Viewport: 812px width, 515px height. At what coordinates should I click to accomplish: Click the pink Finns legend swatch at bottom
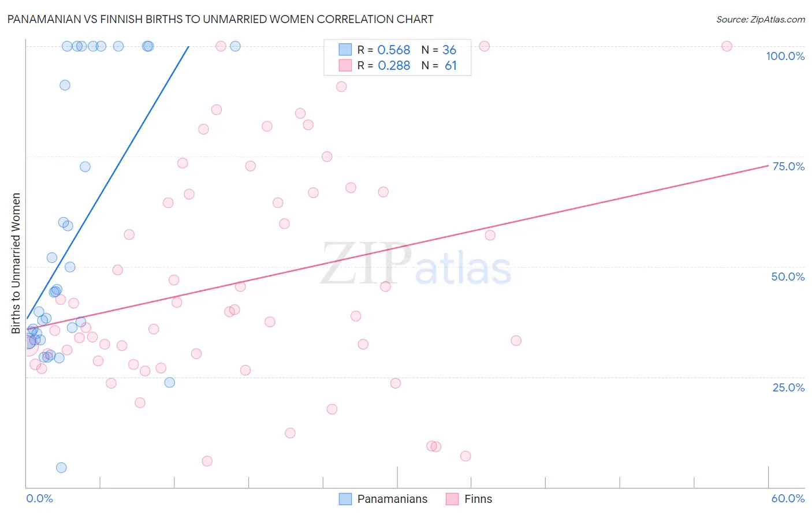click(x=452, y=499)
